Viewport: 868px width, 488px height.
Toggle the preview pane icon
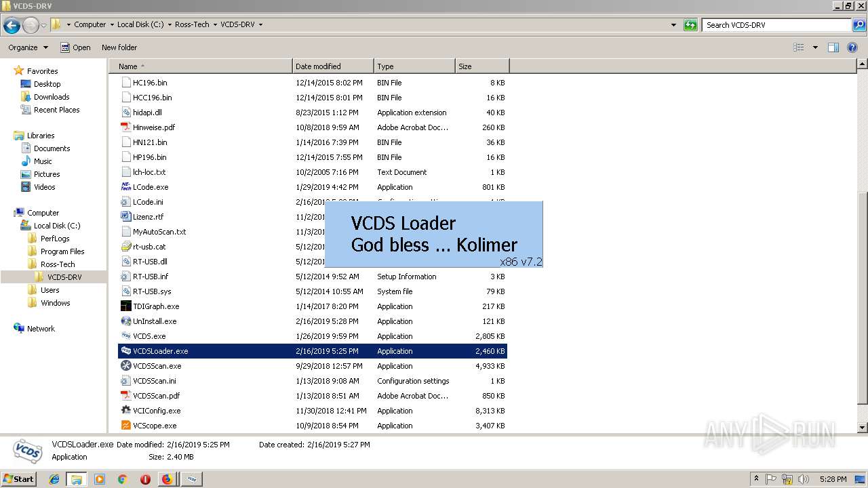[833, 47]
